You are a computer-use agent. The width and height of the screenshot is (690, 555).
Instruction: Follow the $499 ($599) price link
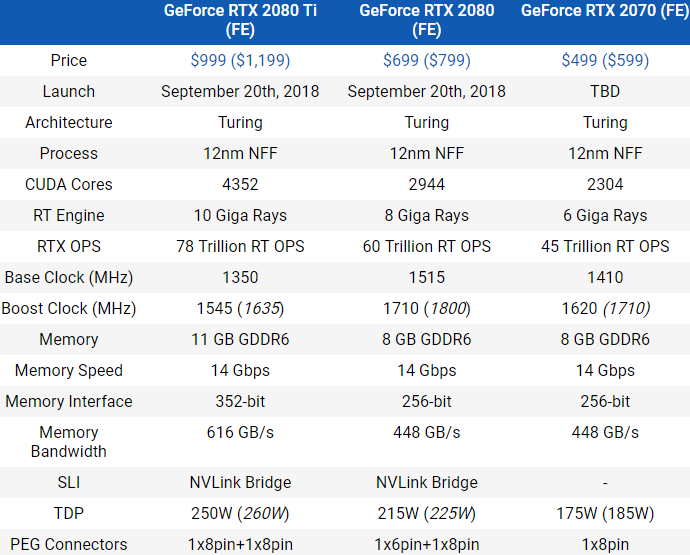605,60
